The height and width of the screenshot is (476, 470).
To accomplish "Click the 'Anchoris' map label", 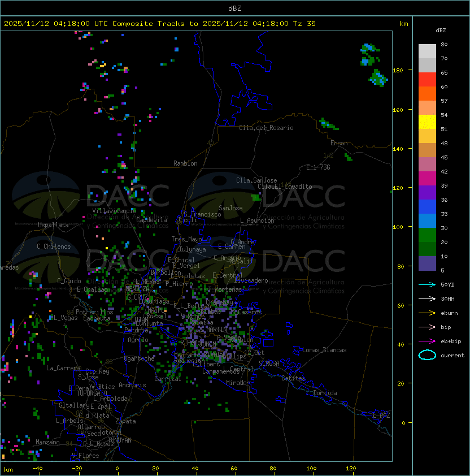I will (x=132, y=385).
